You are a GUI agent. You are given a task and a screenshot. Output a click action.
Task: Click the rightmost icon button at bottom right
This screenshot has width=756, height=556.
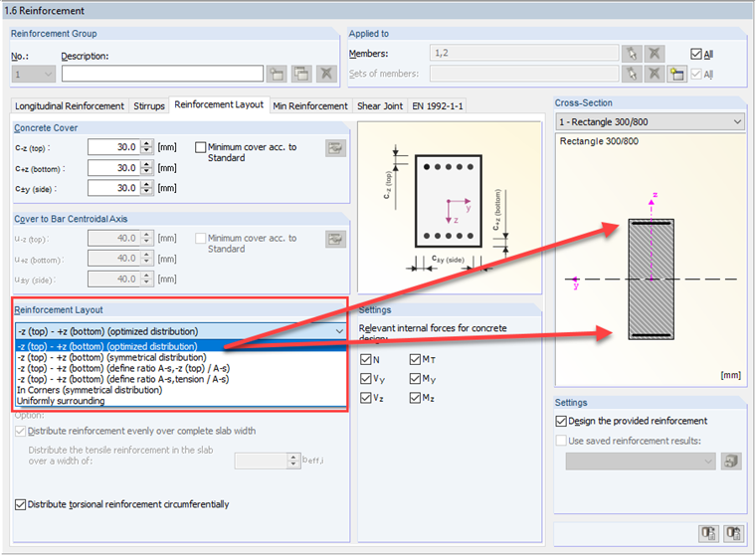click(733, 533)
